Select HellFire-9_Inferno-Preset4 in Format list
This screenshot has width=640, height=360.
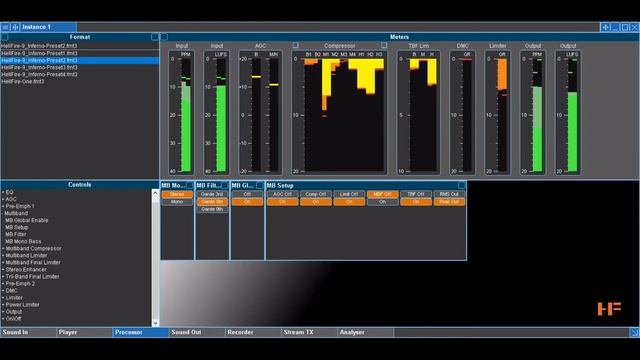[80, 74]
